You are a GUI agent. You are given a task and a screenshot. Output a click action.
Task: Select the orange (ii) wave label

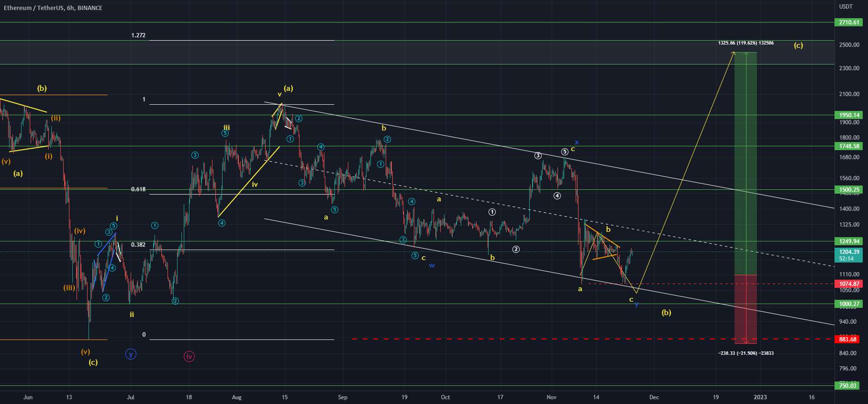click(56, 118)
